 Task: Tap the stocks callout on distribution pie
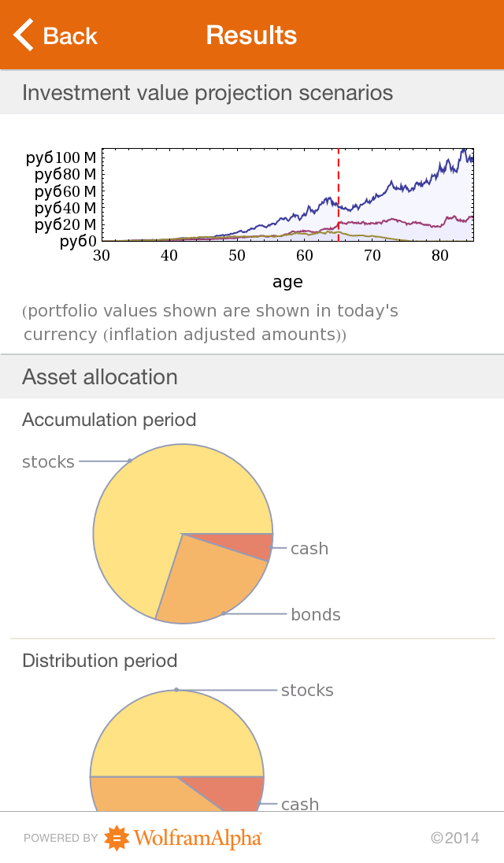click(x=306, y=690)
